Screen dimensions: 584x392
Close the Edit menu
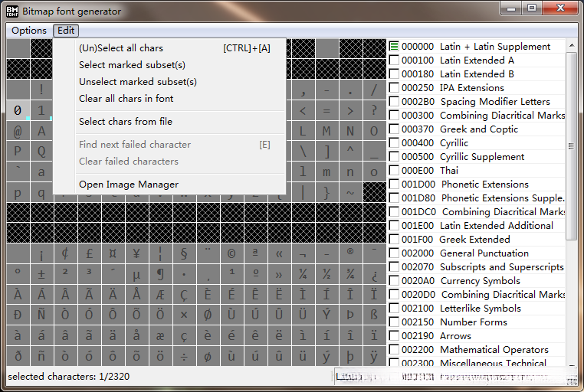pyautogui.click(x=66, y=31)
